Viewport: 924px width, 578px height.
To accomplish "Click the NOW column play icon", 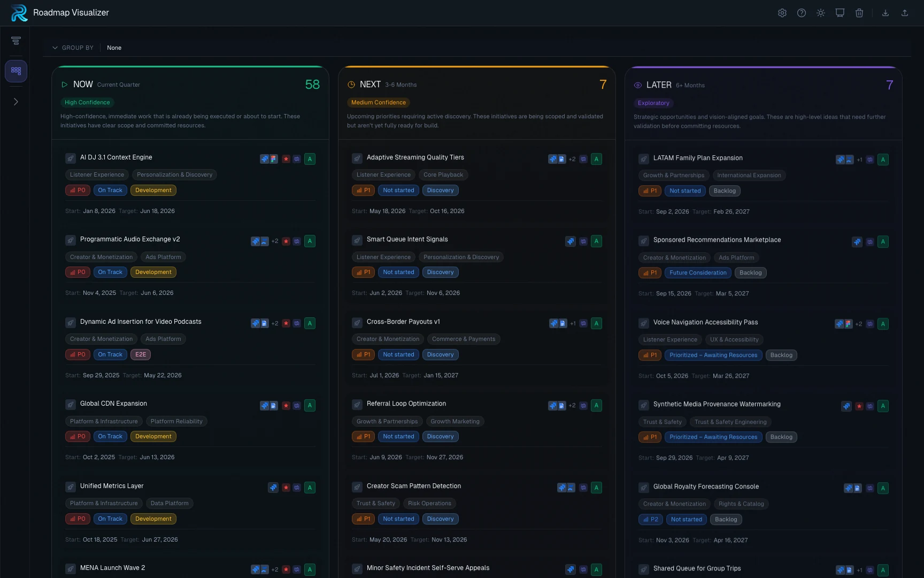I will point(64,85).
